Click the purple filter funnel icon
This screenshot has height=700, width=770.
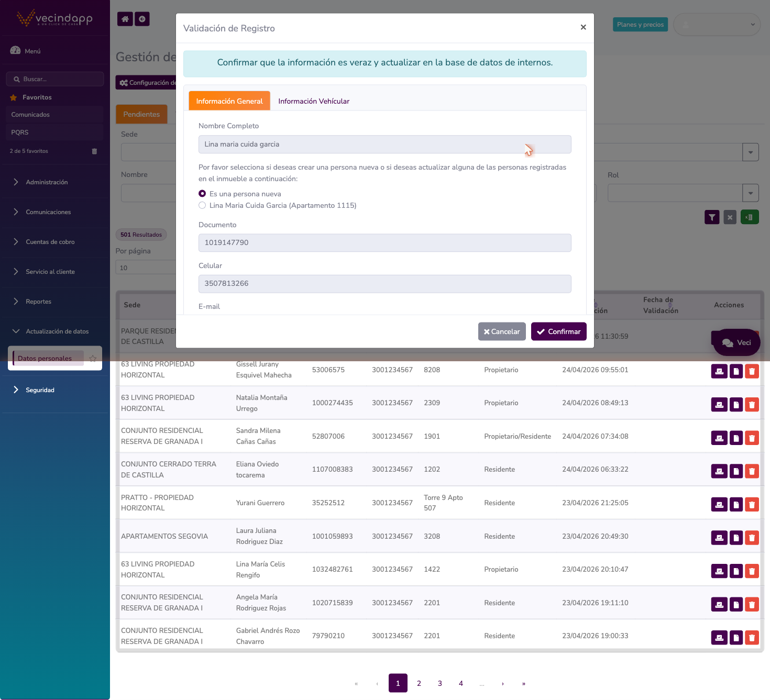[x=712, y=217]
